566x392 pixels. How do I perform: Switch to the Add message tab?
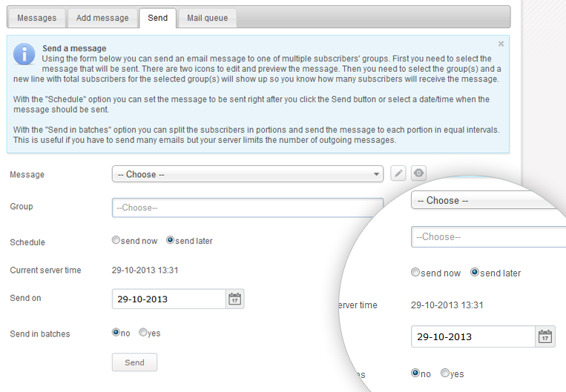[x=102, y=18]
